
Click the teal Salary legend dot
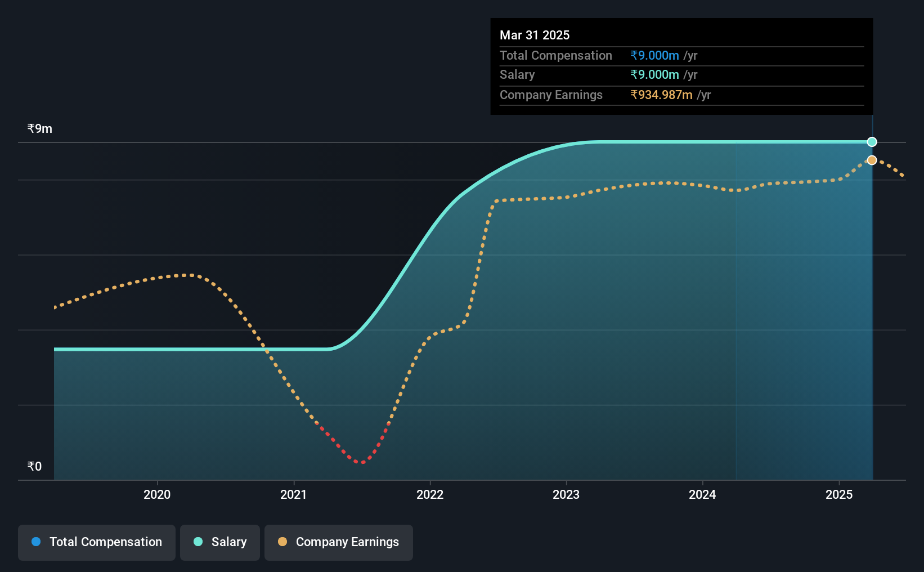pyautogui.click(x=198, y=542)
